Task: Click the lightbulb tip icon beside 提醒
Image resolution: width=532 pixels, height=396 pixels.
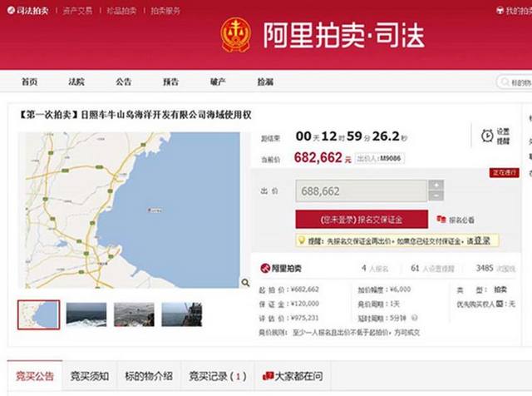Action: [302, 240]
